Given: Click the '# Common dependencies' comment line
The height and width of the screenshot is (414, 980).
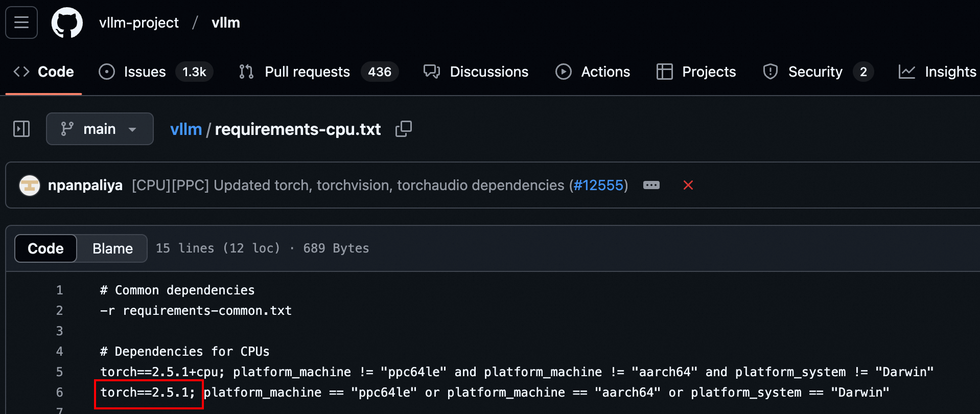Looking at the screenshot, I should (177, 290).
